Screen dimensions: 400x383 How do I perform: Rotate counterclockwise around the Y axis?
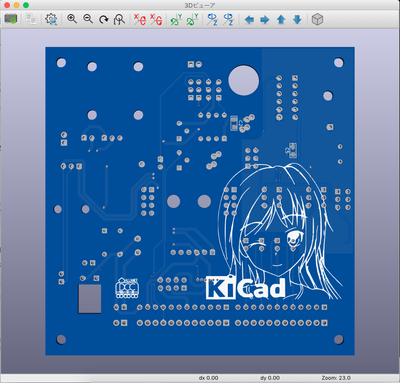pos(192,19)
